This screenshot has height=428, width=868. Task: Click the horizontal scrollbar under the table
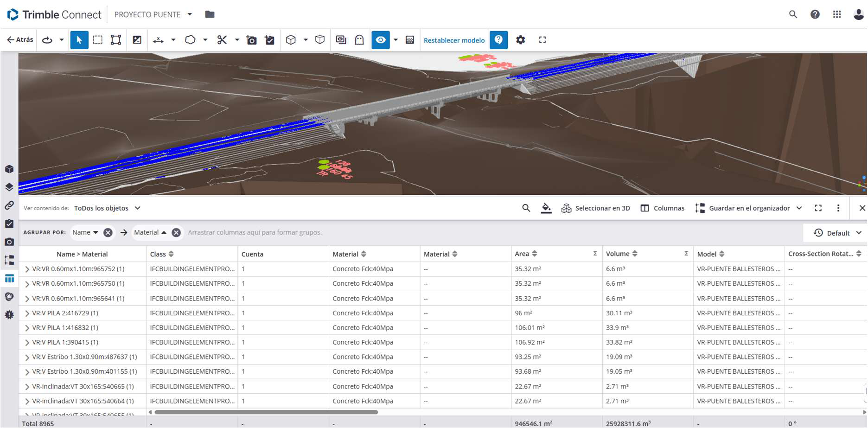[x=266, y=412]
